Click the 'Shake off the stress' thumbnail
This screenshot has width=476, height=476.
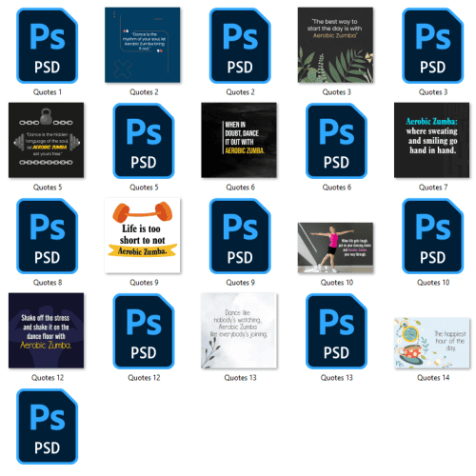tap(46, 330)
